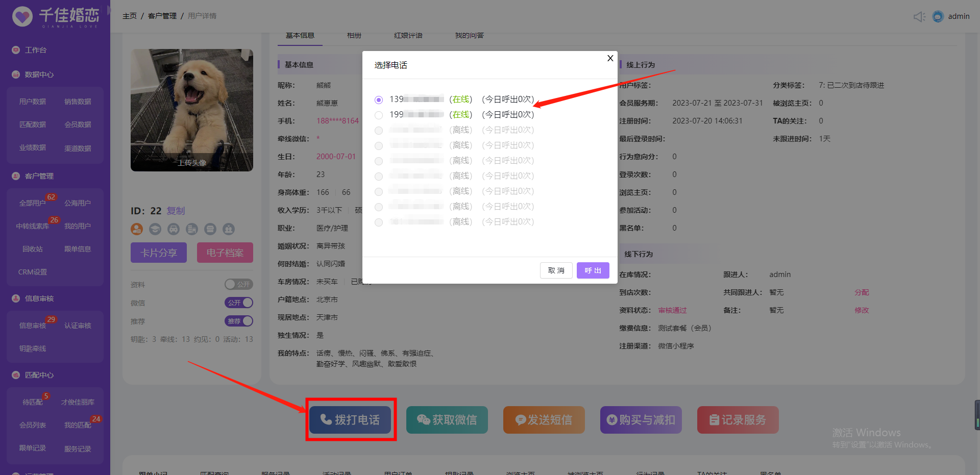The height and width of the screenshot is (475, 980).
Task: Click the 卡片分享 button
Action: pos(159,253)
